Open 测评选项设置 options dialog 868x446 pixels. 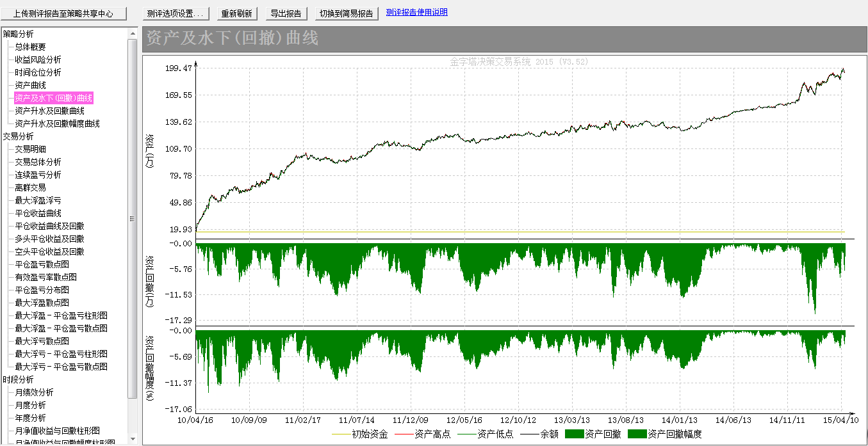[x=175, y=13]
